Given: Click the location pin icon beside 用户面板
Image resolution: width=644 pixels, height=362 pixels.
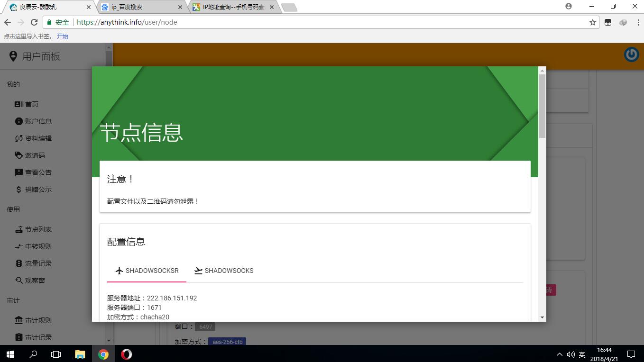Looking at the screenshot, I should tap(13, 56).
